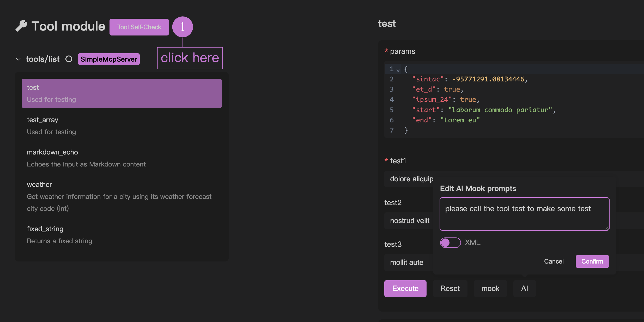Confirm the AI Mook prompt edit
The height and width of the screenshot is (322, 644).
(x=592, y=261)
